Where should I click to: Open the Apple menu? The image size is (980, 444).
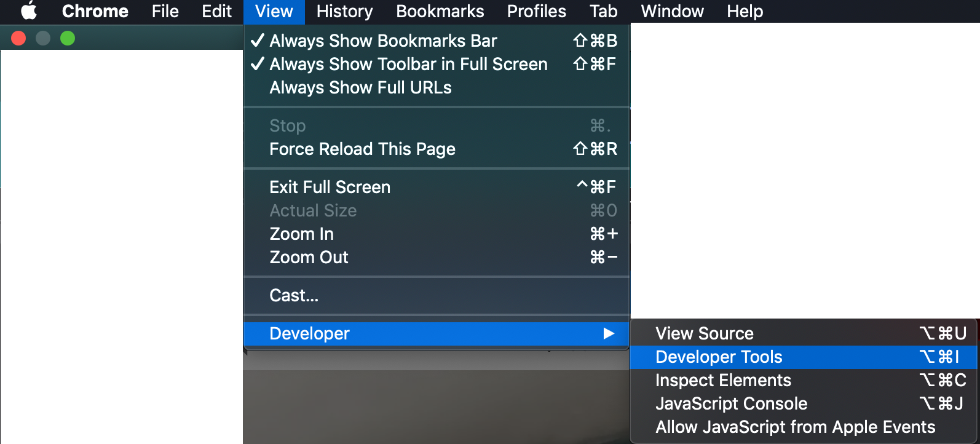click(x=29, y=11)
